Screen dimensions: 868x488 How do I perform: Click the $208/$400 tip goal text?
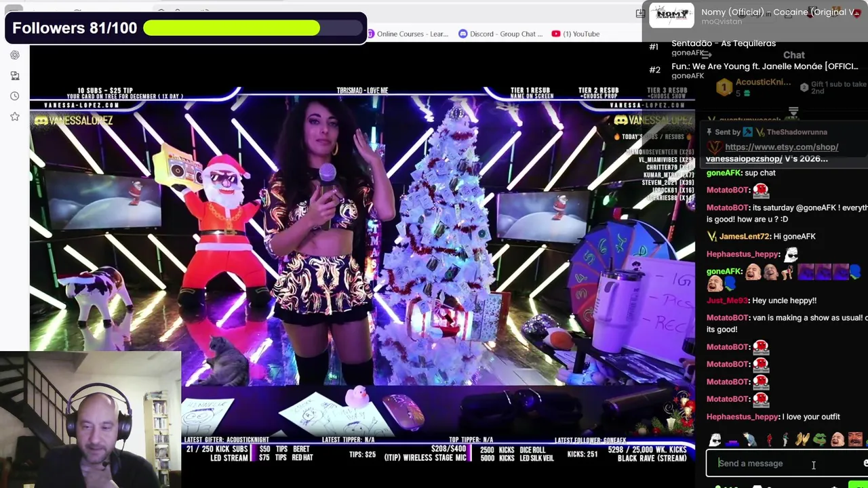(x=448, y=449)
